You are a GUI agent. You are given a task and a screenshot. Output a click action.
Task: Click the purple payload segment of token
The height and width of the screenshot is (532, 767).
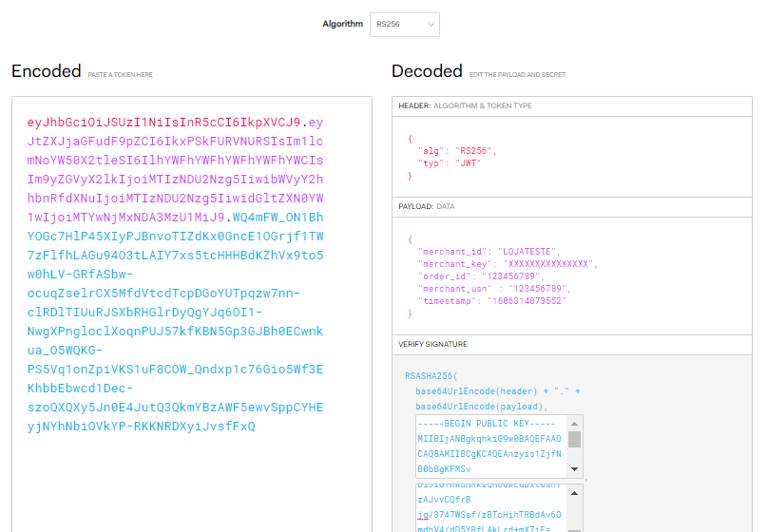(x=175, y=180)
